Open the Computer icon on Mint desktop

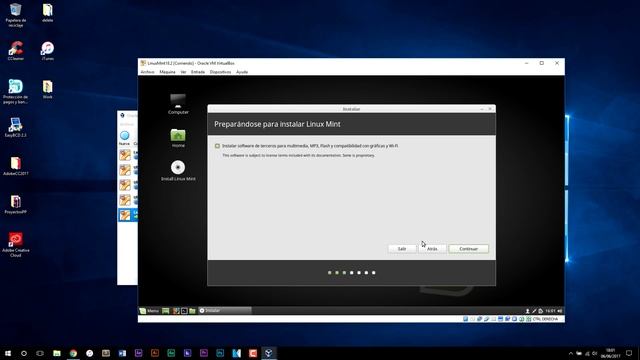[178, 104]
